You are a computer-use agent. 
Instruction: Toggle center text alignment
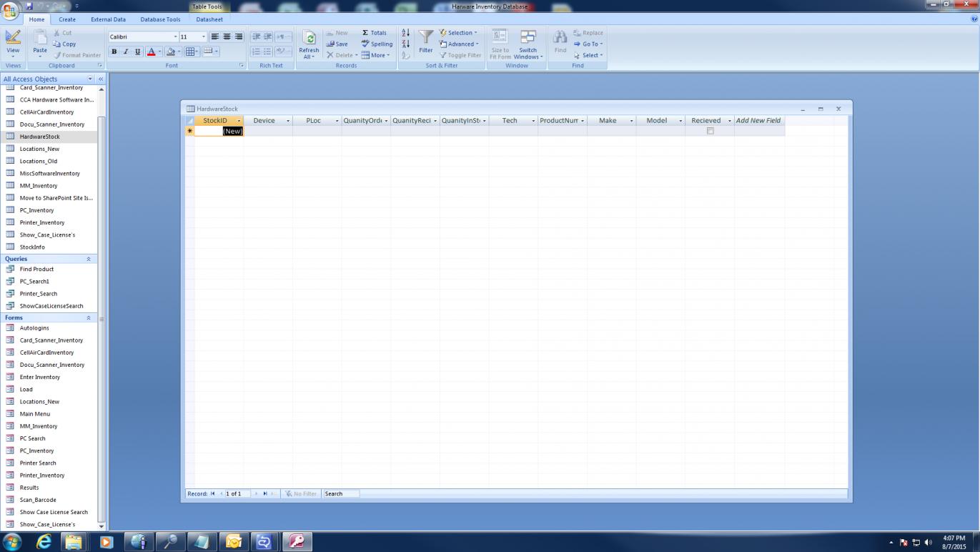coord(227,36)
